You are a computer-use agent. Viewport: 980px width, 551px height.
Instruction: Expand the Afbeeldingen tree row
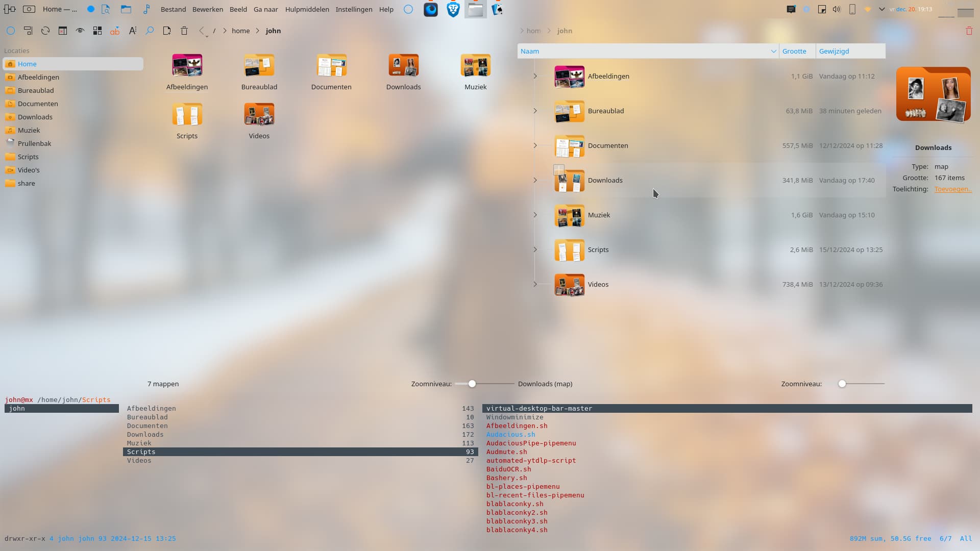[x=535, y=76]
